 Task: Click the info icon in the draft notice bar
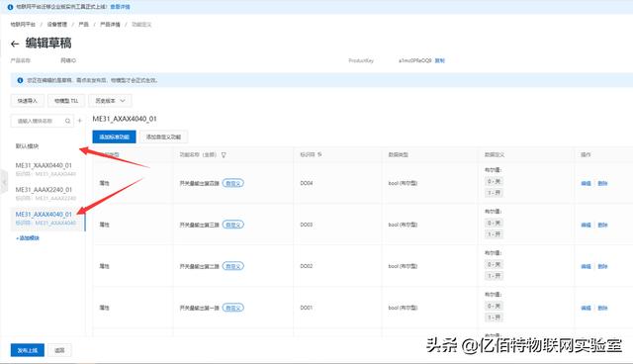click(20, 80)
